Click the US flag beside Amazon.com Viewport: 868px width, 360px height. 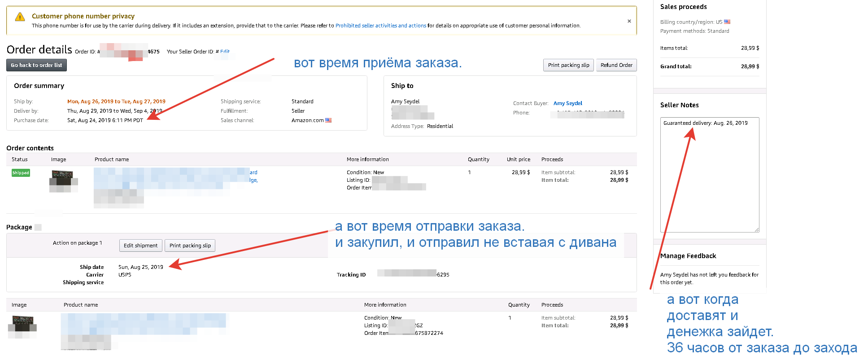pos(328,120)
